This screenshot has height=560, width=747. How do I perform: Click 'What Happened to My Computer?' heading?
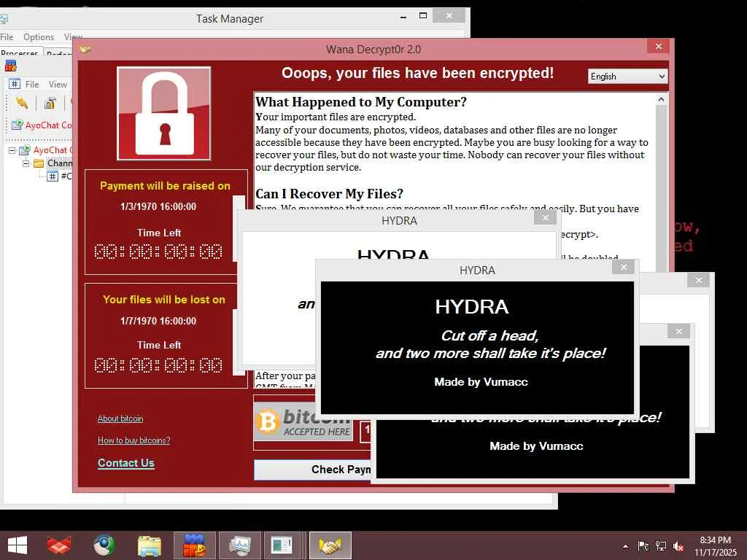361,102
